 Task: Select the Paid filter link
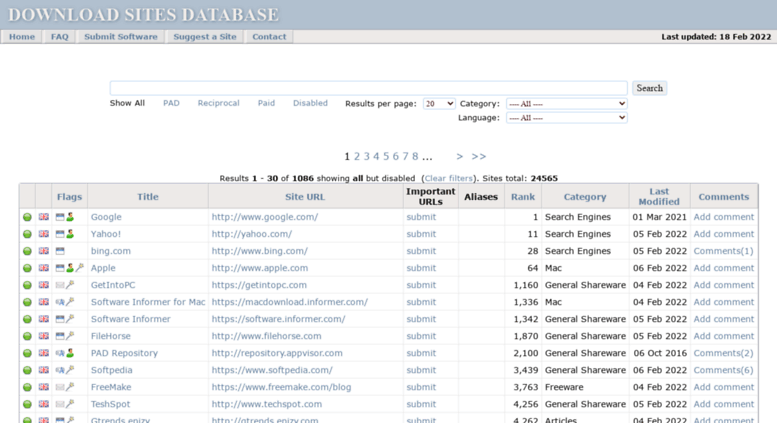point(266,103)
